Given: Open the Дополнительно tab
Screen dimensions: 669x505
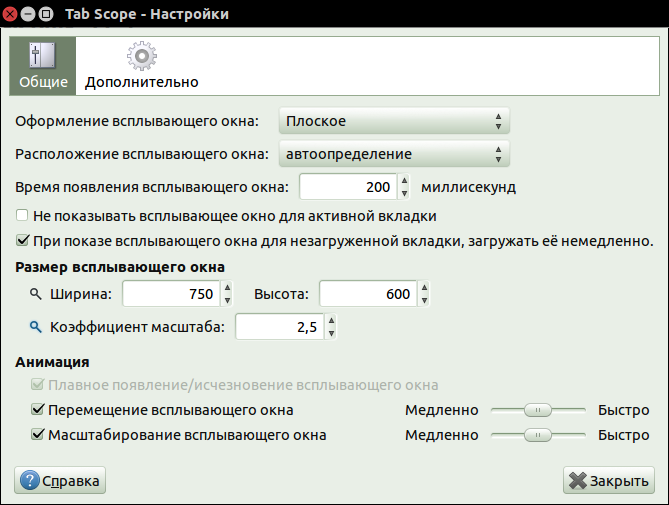Looking at the screenshot, I should [x=142, y=66].
